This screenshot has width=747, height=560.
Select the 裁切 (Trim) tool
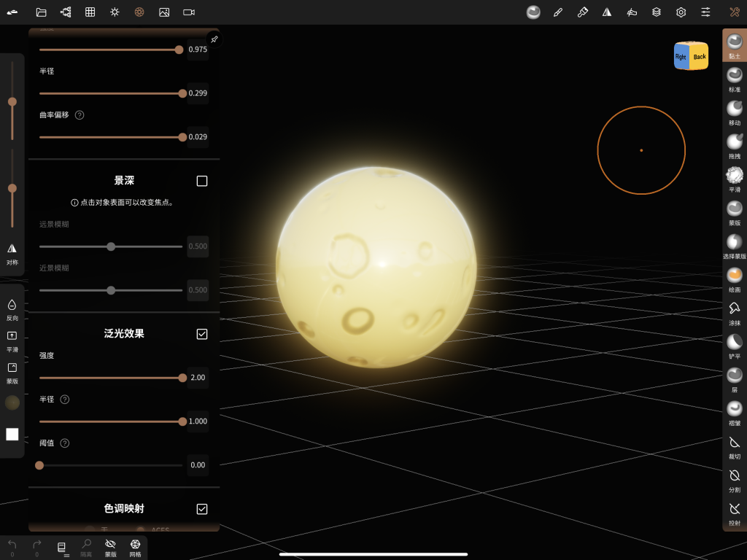(734, 446)
